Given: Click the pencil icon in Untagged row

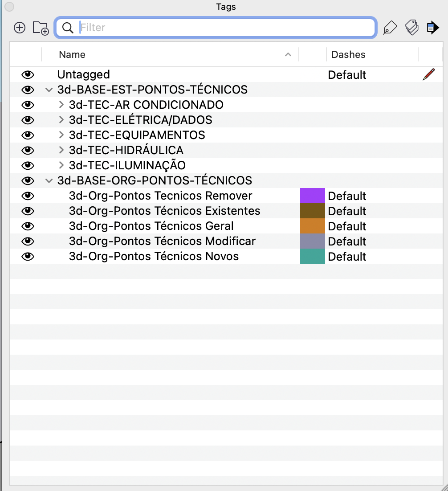Looking at the screenshot, I should tap(428, 74).
